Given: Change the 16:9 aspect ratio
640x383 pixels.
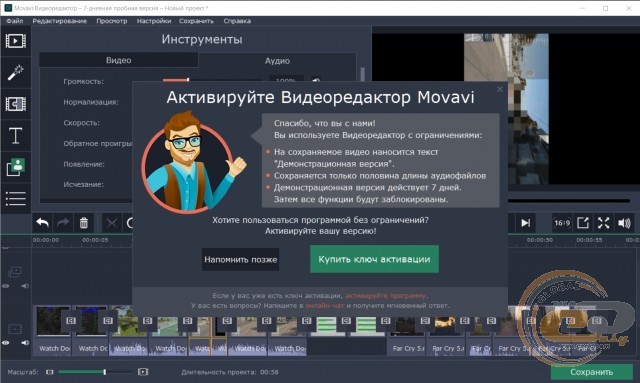Looking at the screenshot, I should point(562,223).
